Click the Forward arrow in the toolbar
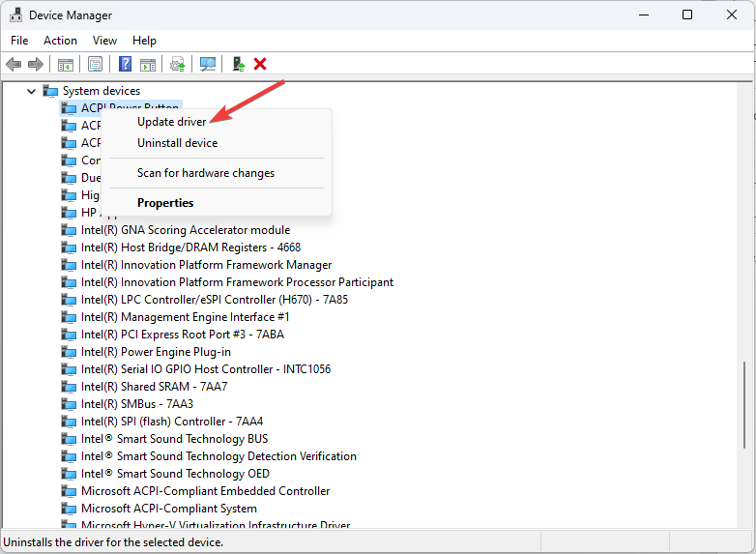The width and height of the screenshot is (756, 554). pyautogui.click(x=36, y=64)
